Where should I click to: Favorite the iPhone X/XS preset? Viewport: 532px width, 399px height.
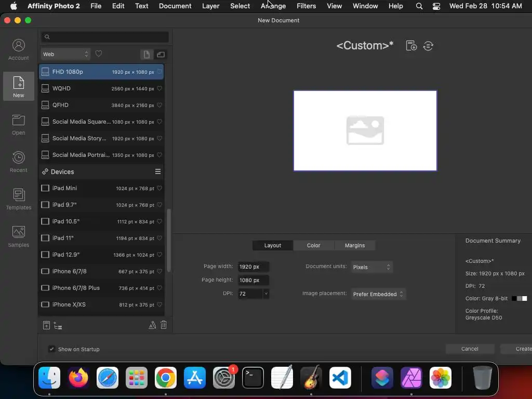pyautogui.click(x=159, y=304)
